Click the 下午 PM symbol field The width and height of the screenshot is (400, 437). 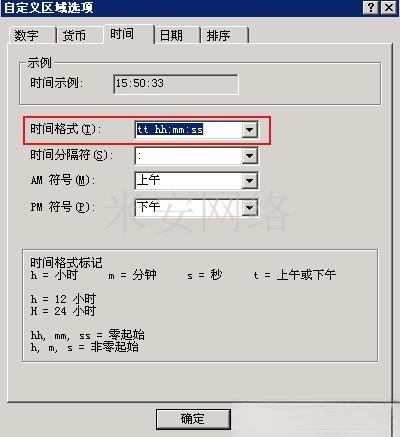tap(189, 208)
